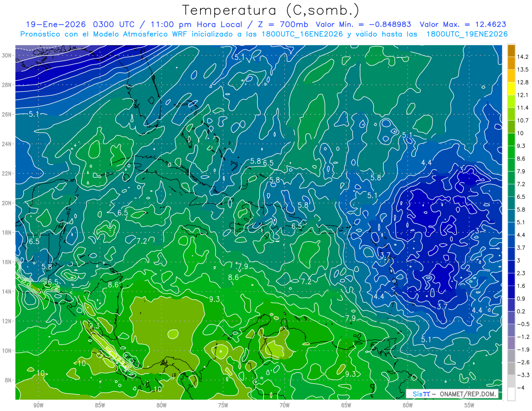Click the 14.2 value on color bar legend
This screenshot has height=411, width=532.
click(523, 57)
